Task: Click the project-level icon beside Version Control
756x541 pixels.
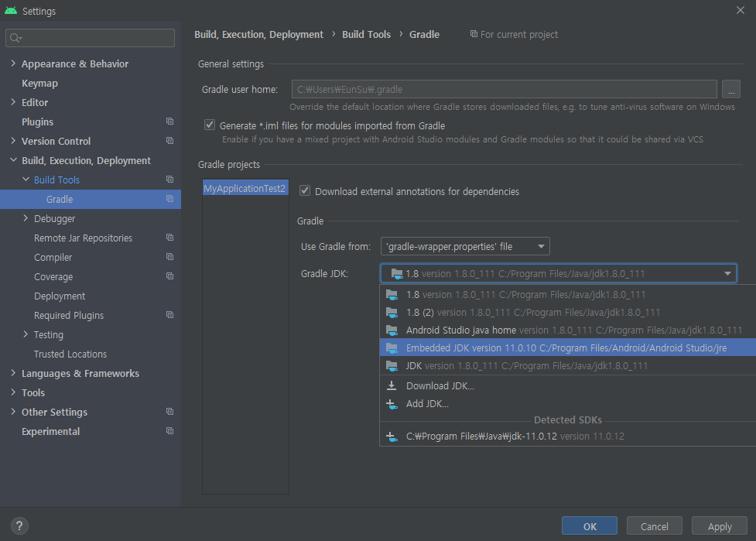Action: (169, 141)
